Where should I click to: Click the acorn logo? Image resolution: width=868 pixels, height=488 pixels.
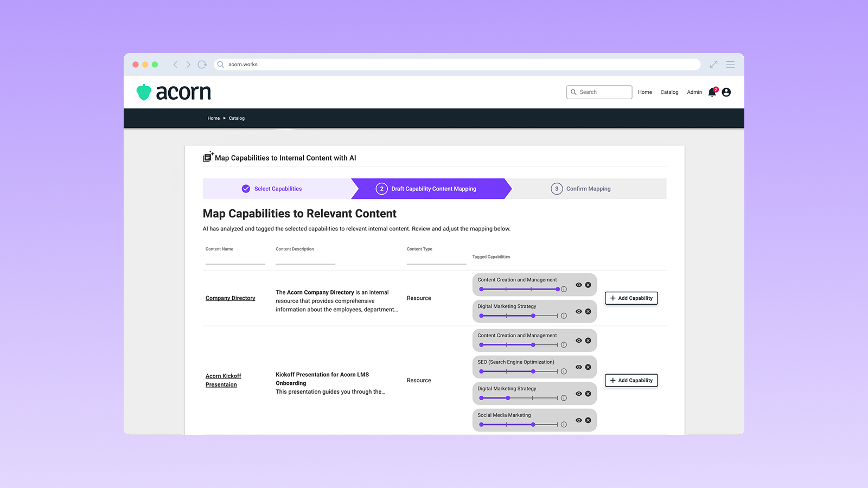173,92
